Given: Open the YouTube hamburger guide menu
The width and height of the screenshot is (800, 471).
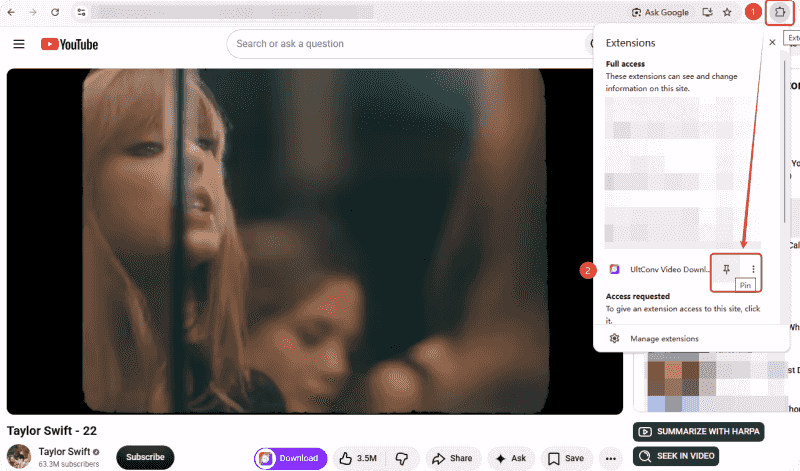Looking at the screenshot, I should pos(19,44).
